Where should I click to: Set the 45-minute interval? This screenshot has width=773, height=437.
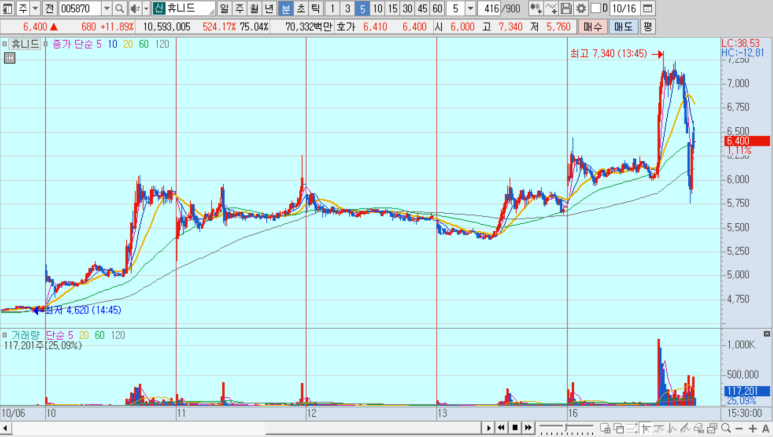point(422,8)
